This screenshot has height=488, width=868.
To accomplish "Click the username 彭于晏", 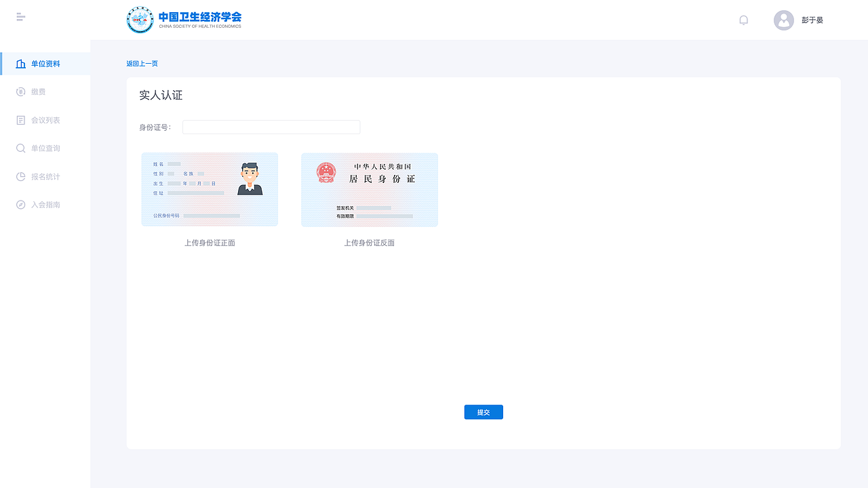I will (x=812, y=20).
